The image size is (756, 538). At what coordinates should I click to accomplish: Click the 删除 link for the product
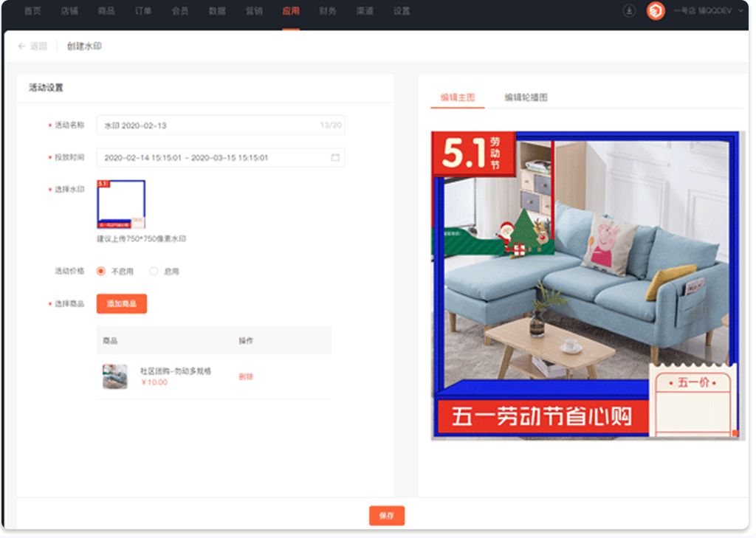pyautogui.click(x=246, y=376)
